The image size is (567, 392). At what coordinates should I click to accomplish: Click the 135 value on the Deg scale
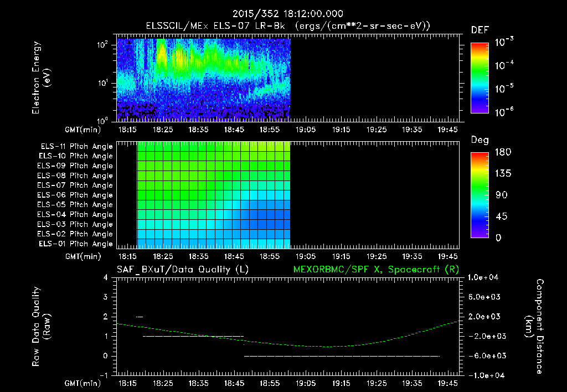coord(503,173)
